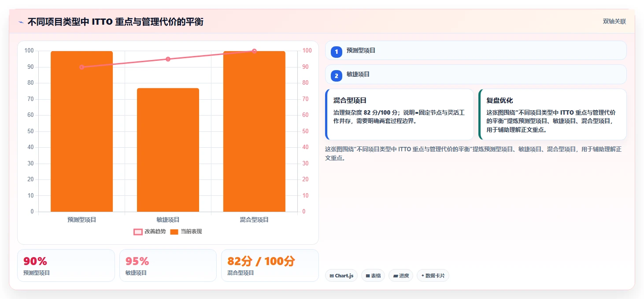Click the x-axis label 敏捷项目

(x=168, y=220)
